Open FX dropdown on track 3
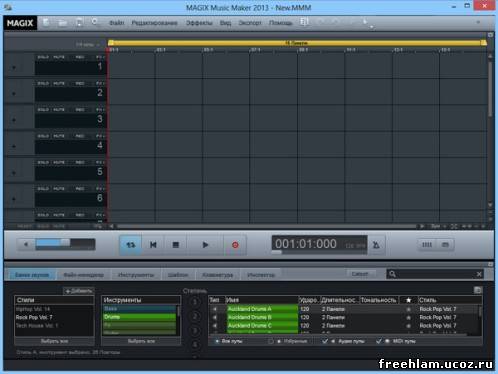Viewport: 498px width, 374px height. (100, 110)
